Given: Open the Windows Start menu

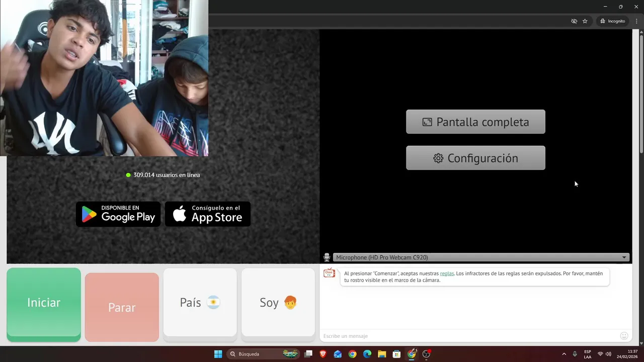Looking at the screenshot, I should point(218,354).
